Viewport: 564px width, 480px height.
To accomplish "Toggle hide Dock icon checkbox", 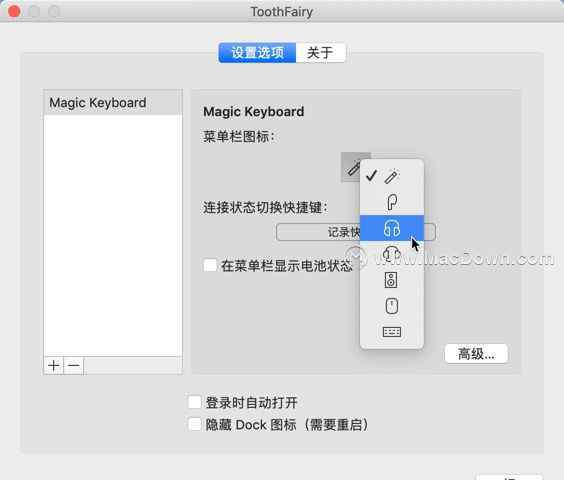I will 195,424.
